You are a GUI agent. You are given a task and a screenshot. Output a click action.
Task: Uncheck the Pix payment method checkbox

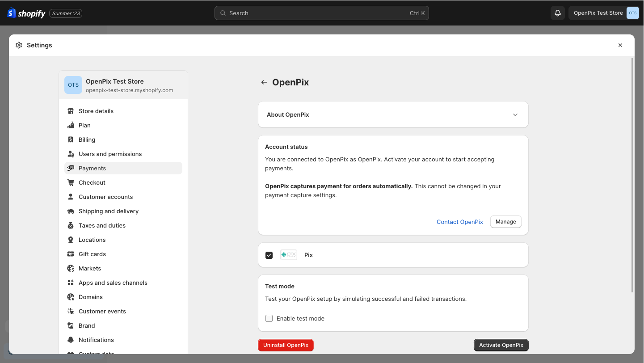(x=269, y=255)
